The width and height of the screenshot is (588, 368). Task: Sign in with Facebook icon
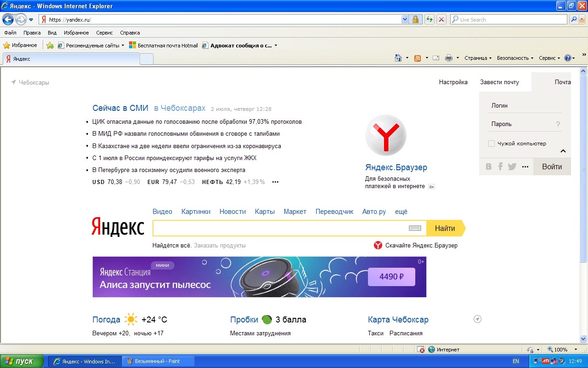500,167
